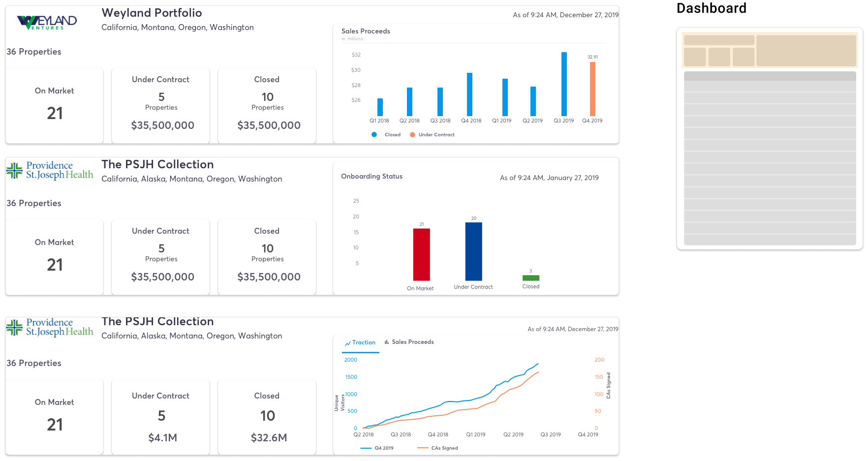The height and width of the screenshot is (461, 868).
Task: Click the blue Q4 2019 legend line
Action: click(366, 448)
